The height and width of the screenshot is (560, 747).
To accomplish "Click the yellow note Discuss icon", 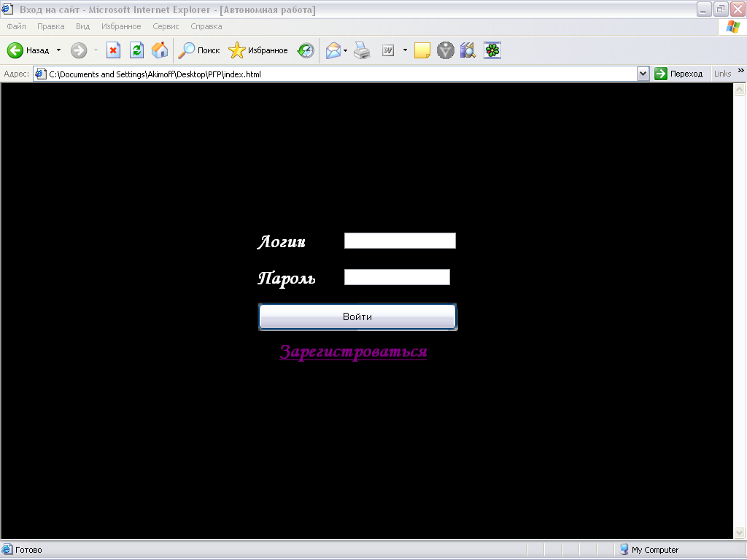I will coord(422,50).
